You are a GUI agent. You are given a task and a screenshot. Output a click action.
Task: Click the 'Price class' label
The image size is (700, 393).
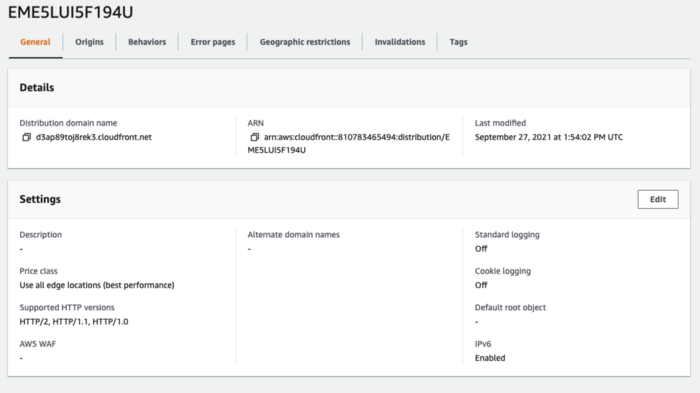click(x=38, y=271)
